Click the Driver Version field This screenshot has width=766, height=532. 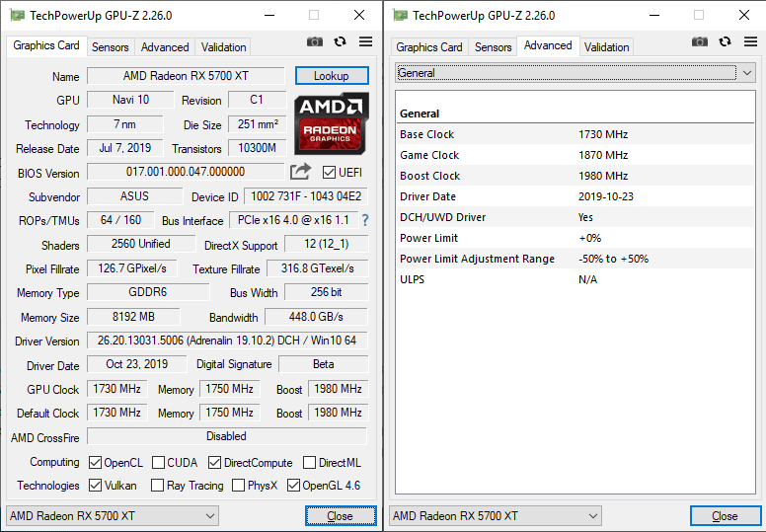click(227, 341)
